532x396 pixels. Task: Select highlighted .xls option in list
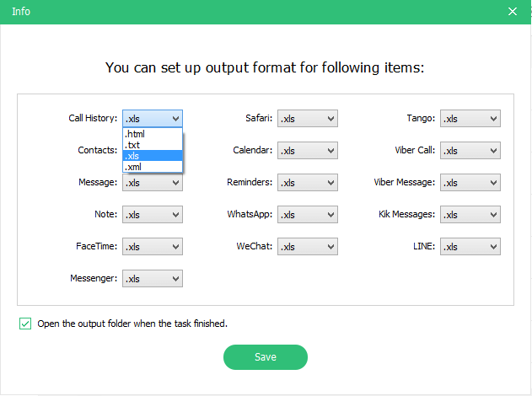click(152, 156)
